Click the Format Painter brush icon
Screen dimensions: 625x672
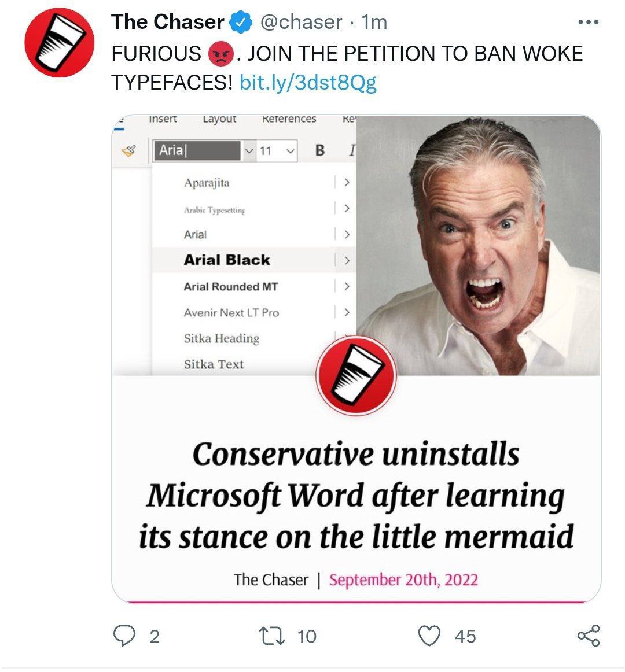click(128, 150)
